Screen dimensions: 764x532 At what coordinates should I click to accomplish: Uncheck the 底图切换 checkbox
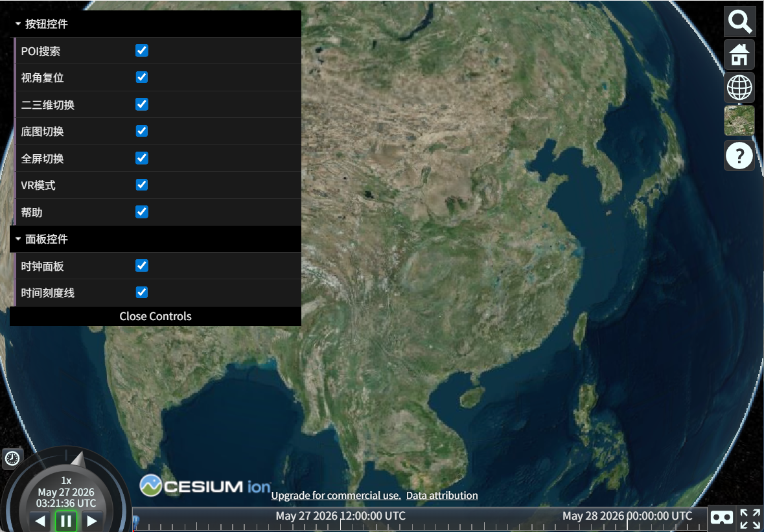click(x=142, y=131)
